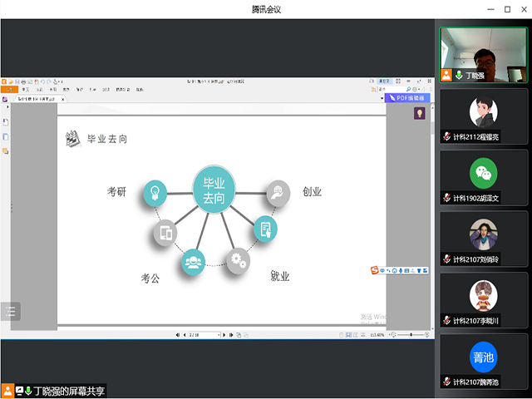Open Sogou skin shirt icon

[x=419, y=270]
